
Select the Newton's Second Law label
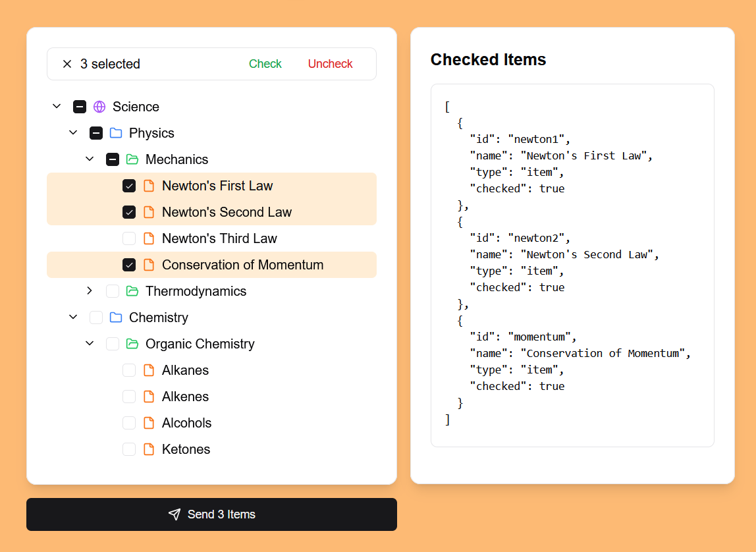click(227, 212)
